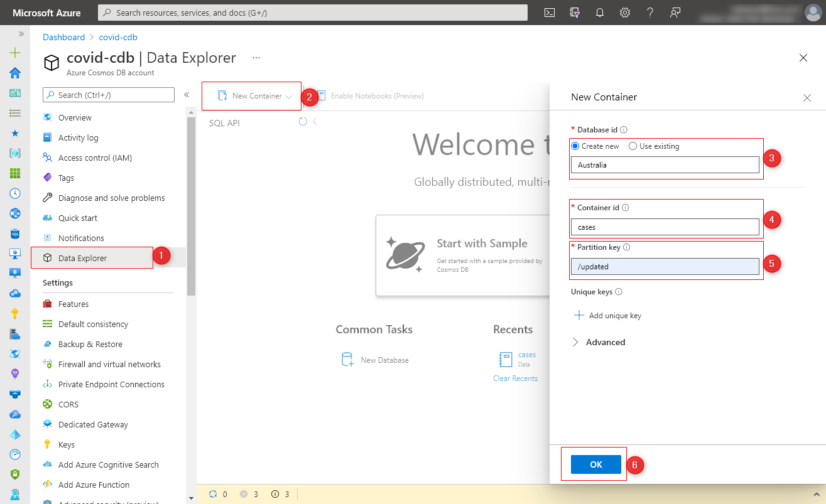Click the Container id info icon
Viewport: 826px width, 504px height.
point(626,208)
